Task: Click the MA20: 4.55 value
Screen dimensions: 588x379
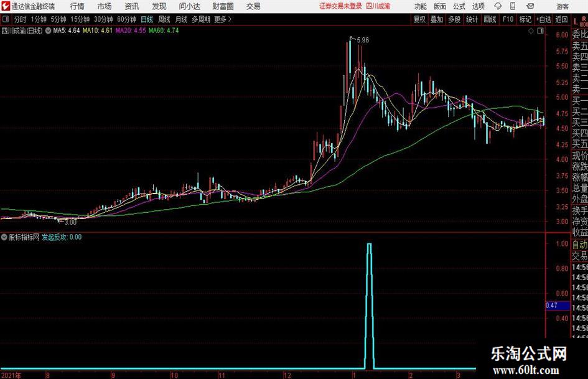Action: [131, 30]
